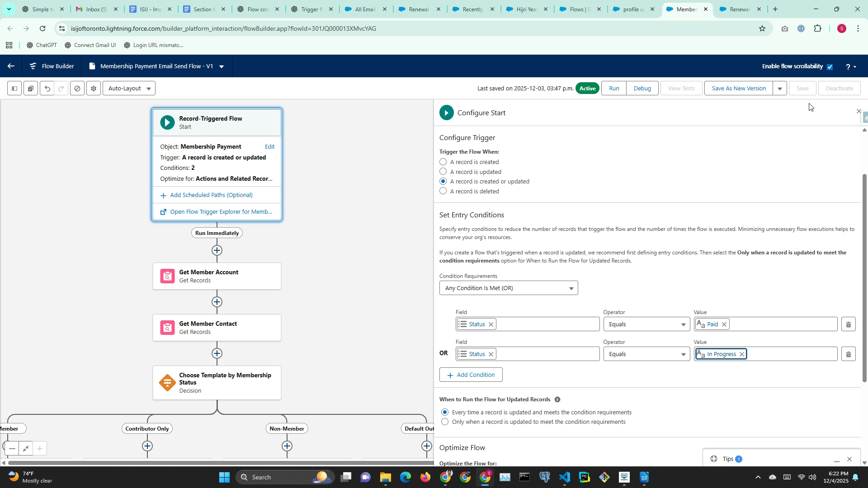The height and width of the screenshot is (488, 868).
Task: Click the Add Condition button
Action: [471, 375]
